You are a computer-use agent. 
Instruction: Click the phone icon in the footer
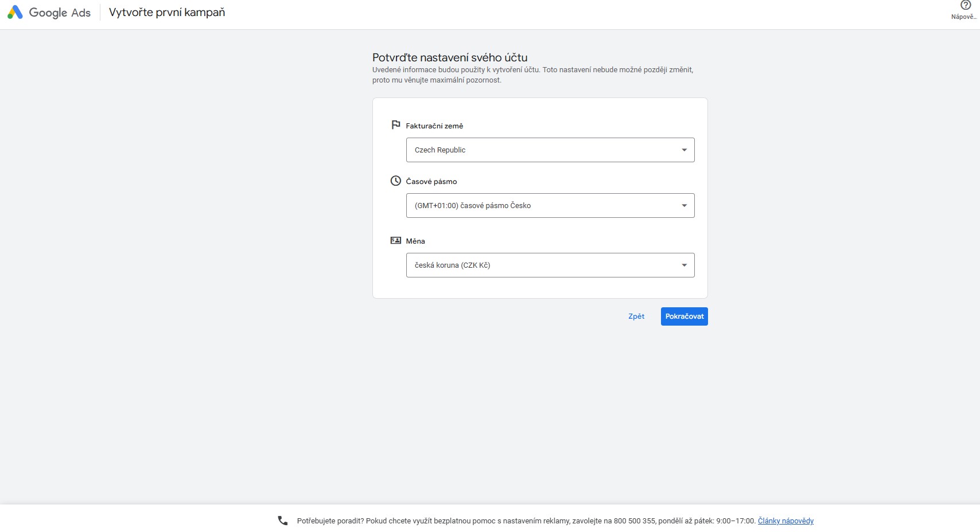point(283,521)
